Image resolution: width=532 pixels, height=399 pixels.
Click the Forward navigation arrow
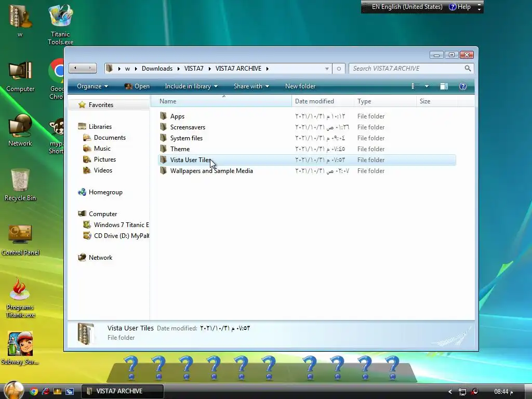click(x=90, y=68)
